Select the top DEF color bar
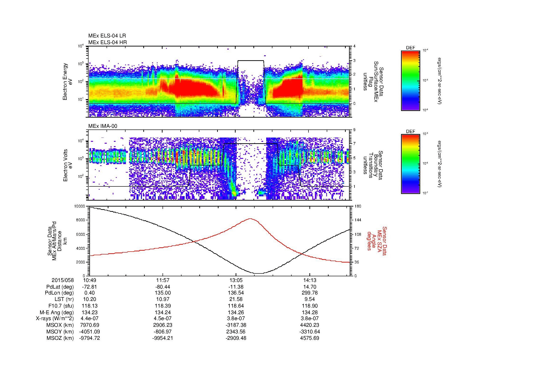Screen dimensions: 555x392 click(x=410, y=80)
